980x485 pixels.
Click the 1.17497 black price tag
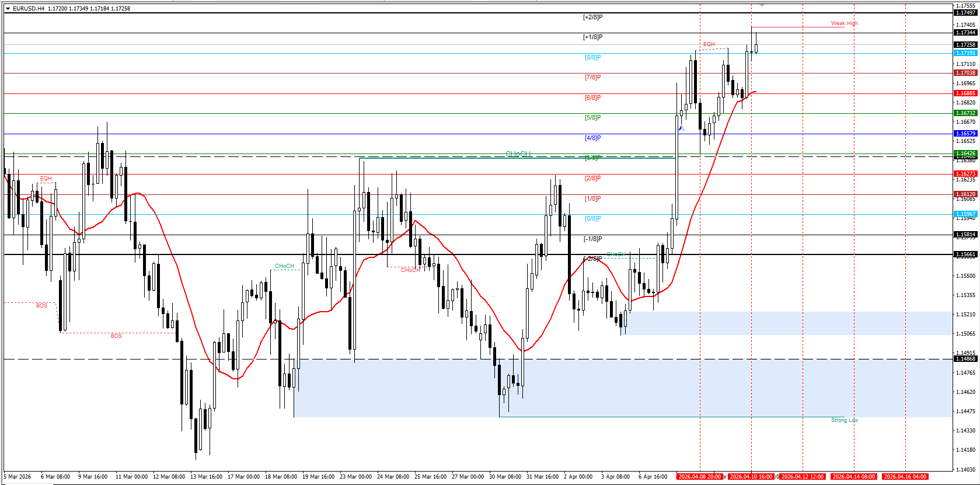coord(965,12)
